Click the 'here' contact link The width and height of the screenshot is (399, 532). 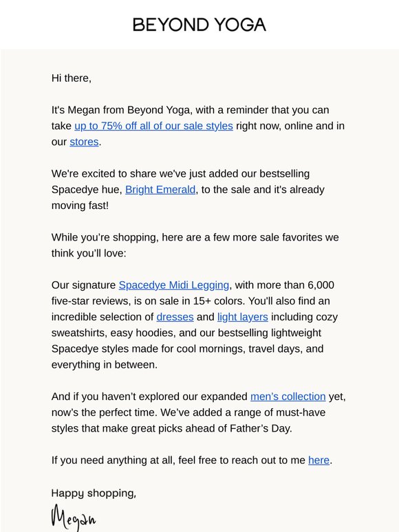(319, 461)
